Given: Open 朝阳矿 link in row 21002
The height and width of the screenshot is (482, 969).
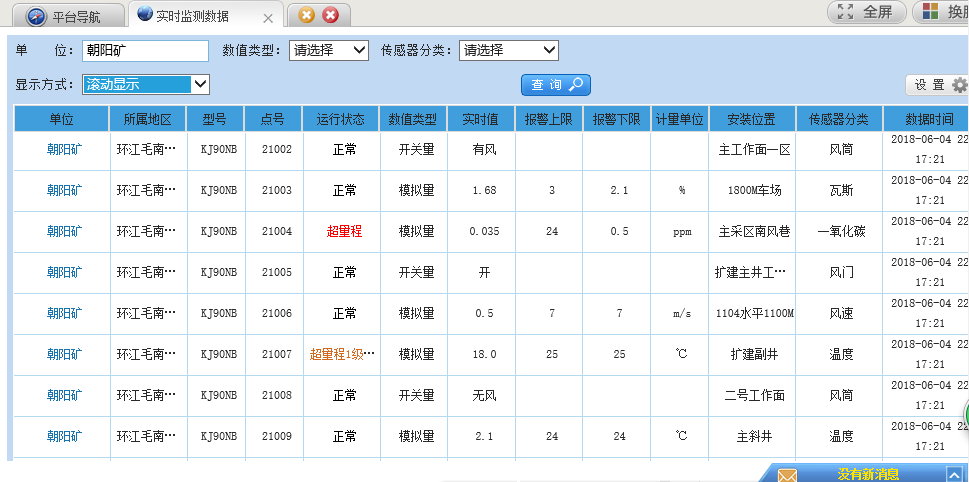Looking at the screenshot, I should coord(64,150).
